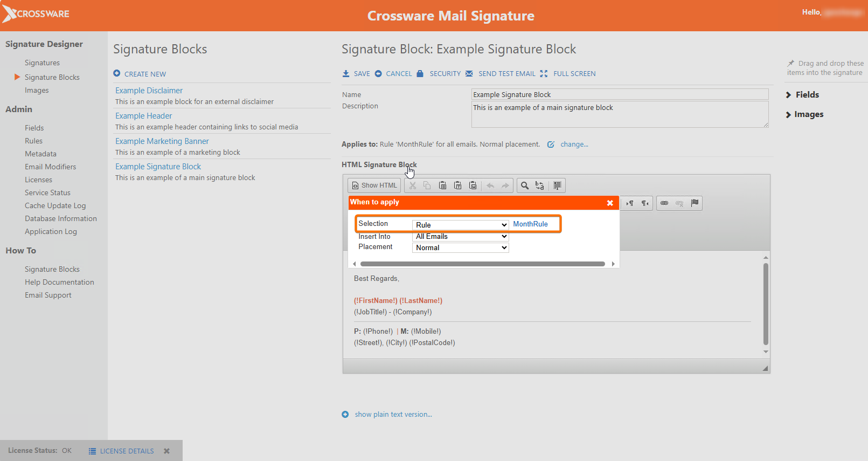Click the Show HTML button
The image size is (868, 461).
click(x=374, y=185)
